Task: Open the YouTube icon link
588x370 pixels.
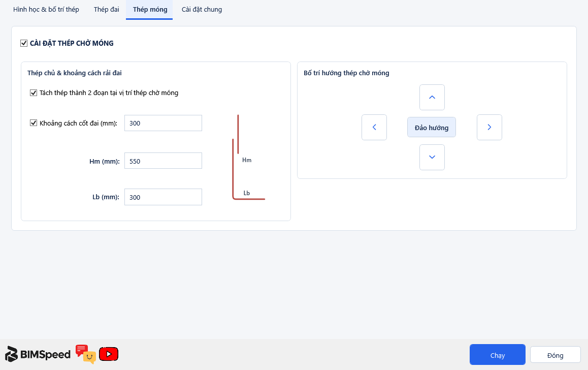Action: 109,354
